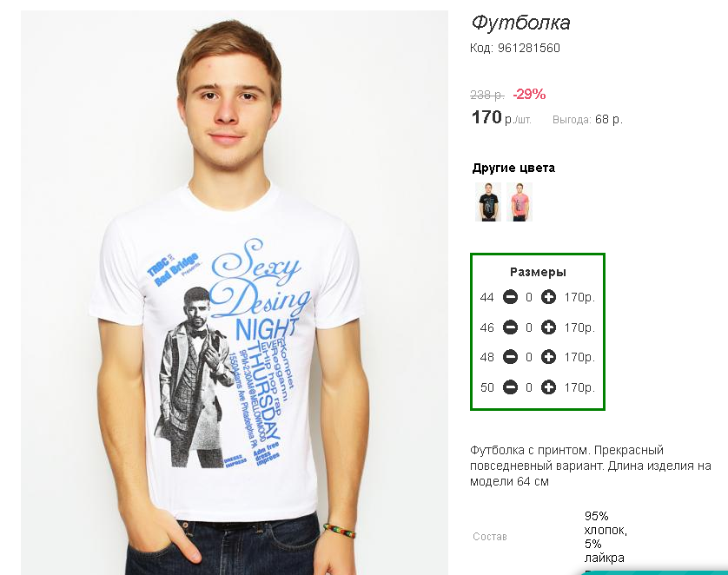Click the Состав composition label
The width and height of the screenshot is (728, 575).
(490, 537)
